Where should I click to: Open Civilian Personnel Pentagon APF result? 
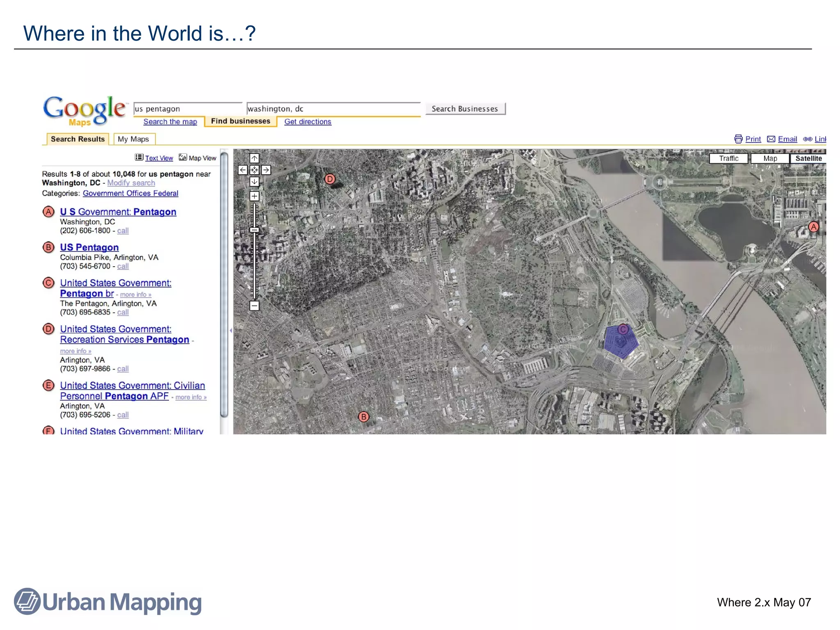[132, 391]
